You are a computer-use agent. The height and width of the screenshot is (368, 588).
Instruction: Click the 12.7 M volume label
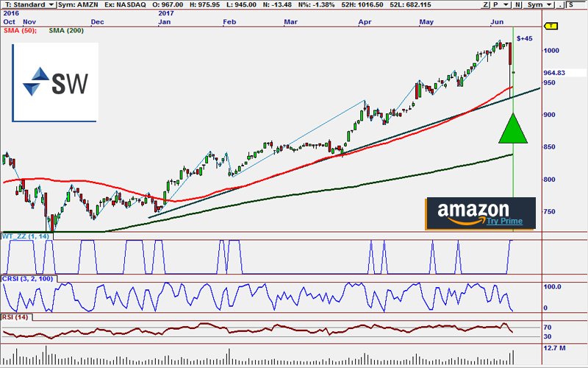(x=554, y=348)
